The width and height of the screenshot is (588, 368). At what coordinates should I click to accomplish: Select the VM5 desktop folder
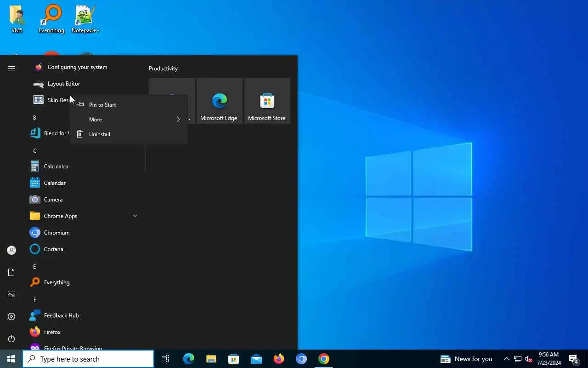(x=17, y=19)
